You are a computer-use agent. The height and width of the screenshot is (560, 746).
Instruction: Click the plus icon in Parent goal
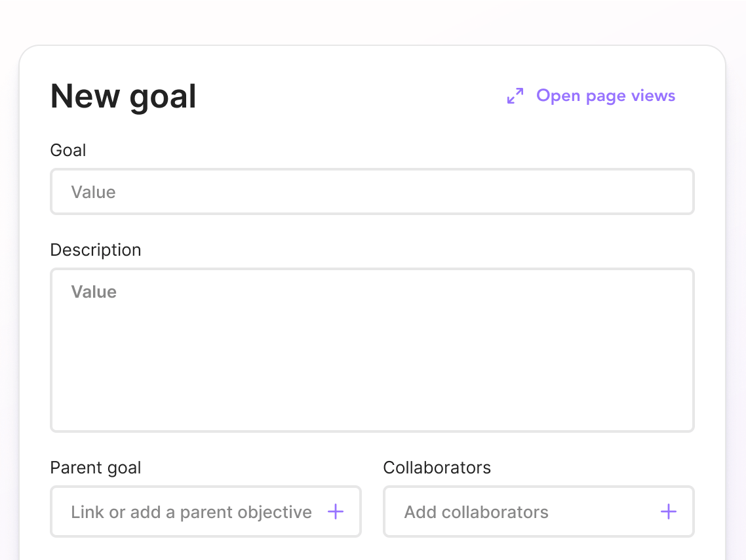[x=336, y=512]
